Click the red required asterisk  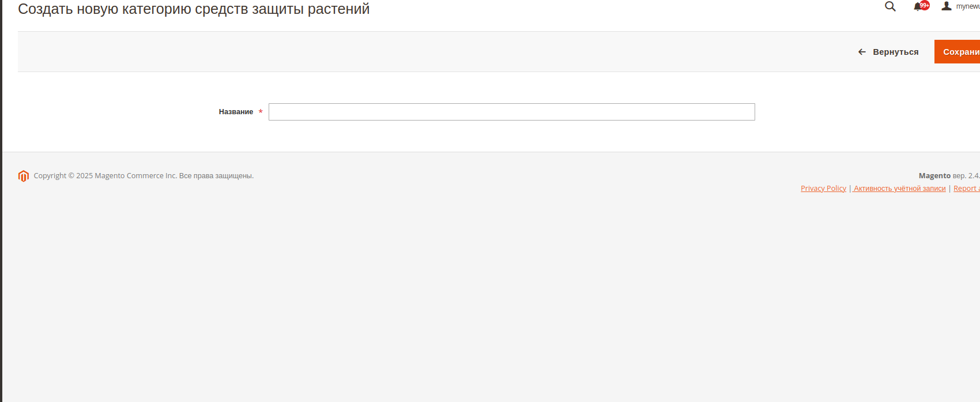pyautogui.click(x=261, y=112)
